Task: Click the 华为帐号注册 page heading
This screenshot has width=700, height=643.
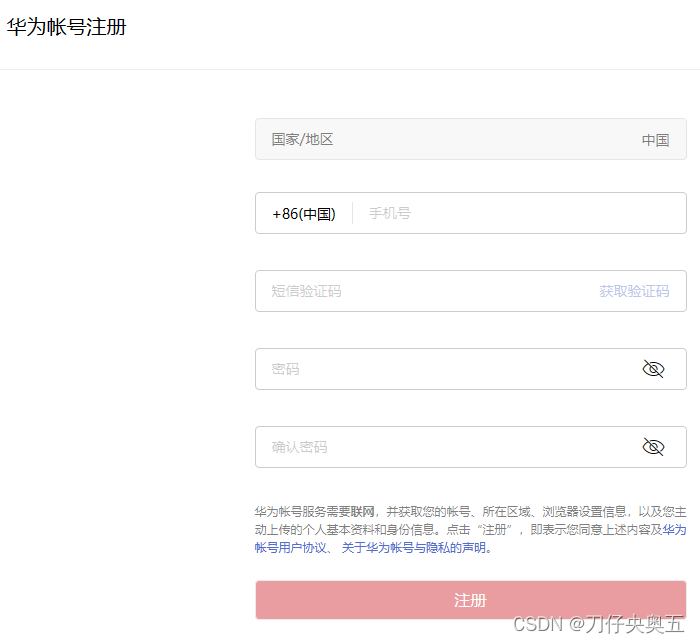Action: [x=67, y=27]
